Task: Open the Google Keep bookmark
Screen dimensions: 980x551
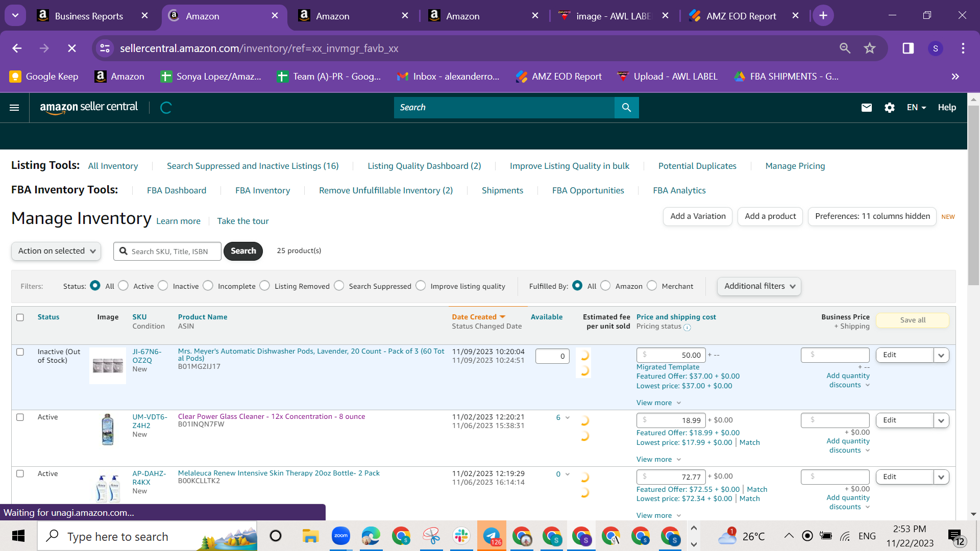Action: pos(44,77)
